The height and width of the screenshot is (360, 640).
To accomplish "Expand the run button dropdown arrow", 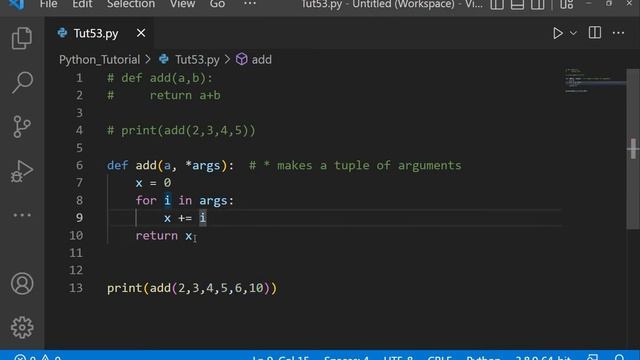I will (x=573, y=33).
